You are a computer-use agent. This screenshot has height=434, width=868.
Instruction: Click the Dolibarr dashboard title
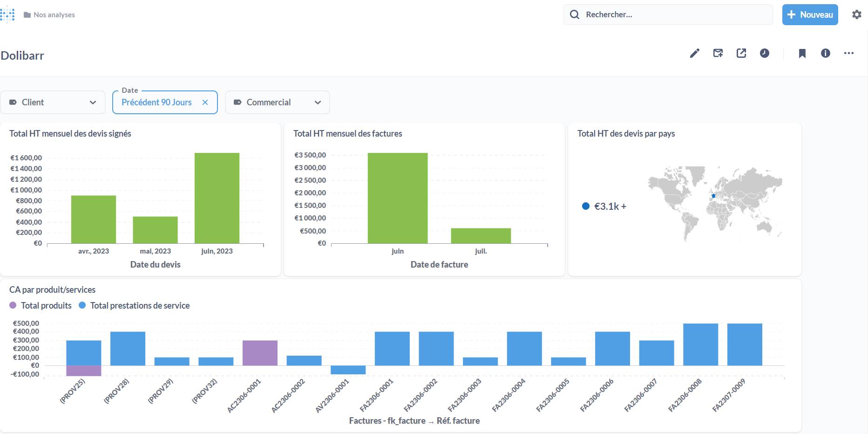point(22,55)
